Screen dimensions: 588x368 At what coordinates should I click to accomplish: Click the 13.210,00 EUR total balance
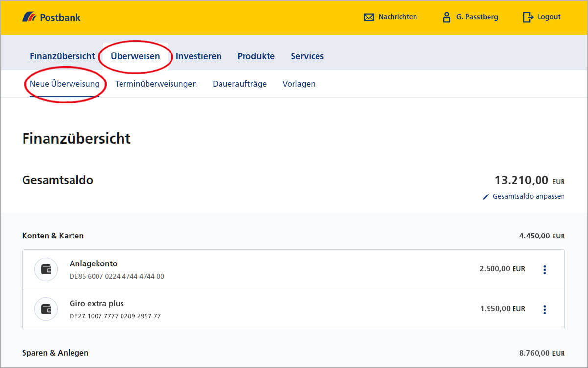[530, 180]
